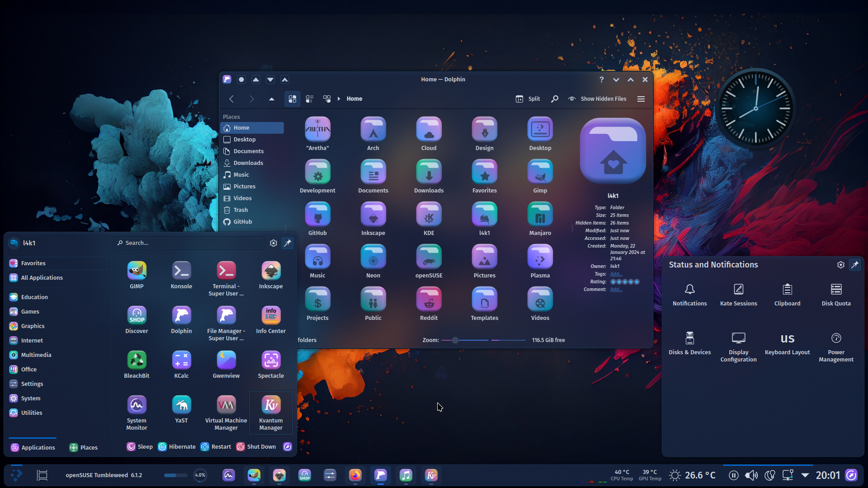The width and height of the screenshot is (868, 488).
Task: Click Add link next to Comment
Action: [616, 290]
